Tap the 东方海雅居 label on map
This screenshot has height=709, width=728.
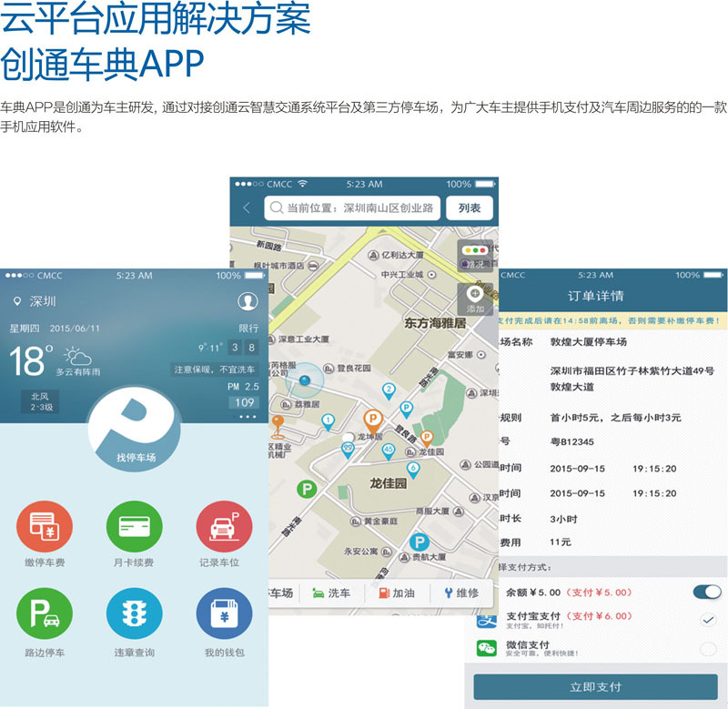pos(435,323)
